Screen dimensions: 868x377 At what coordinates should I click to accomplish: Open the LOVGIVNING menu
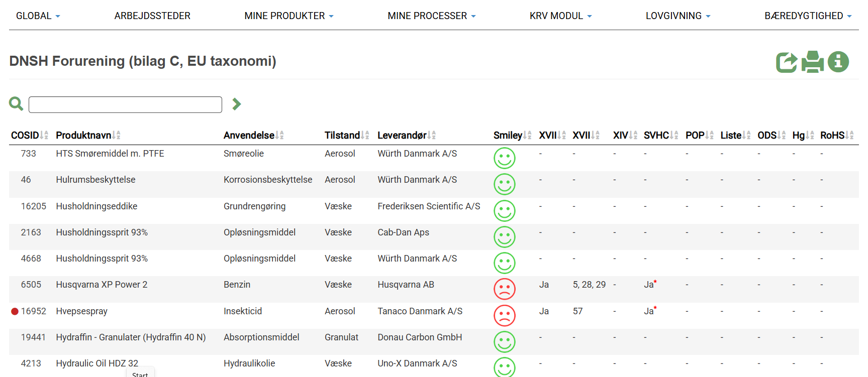678,16
